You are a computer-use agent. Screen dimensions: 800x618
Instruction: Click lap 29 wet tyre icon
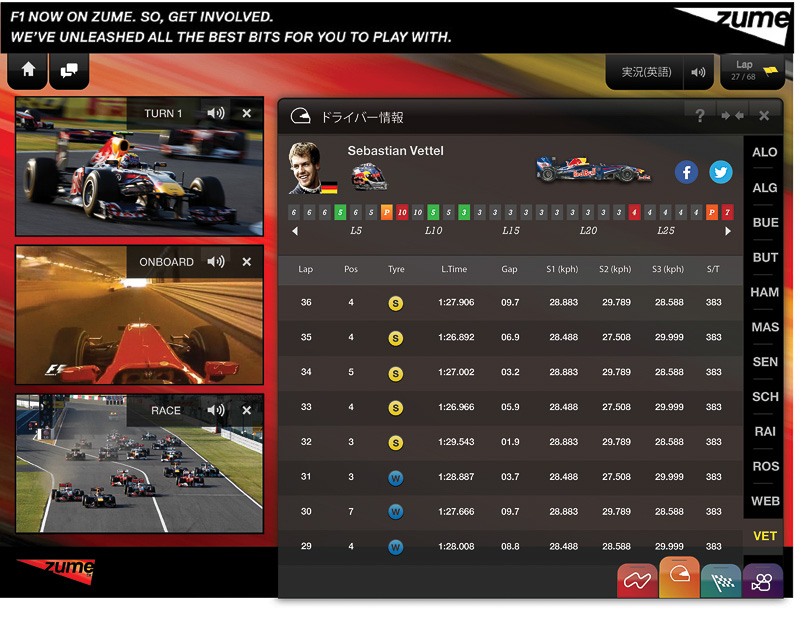tap(395, 547)
